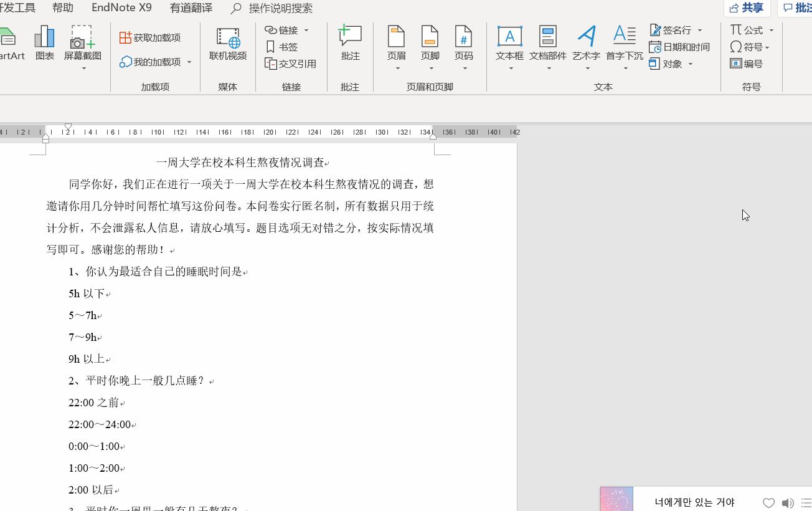Insert a new comment with 批注
Viewport: 812px width, 511px height.
click(349, 44)
